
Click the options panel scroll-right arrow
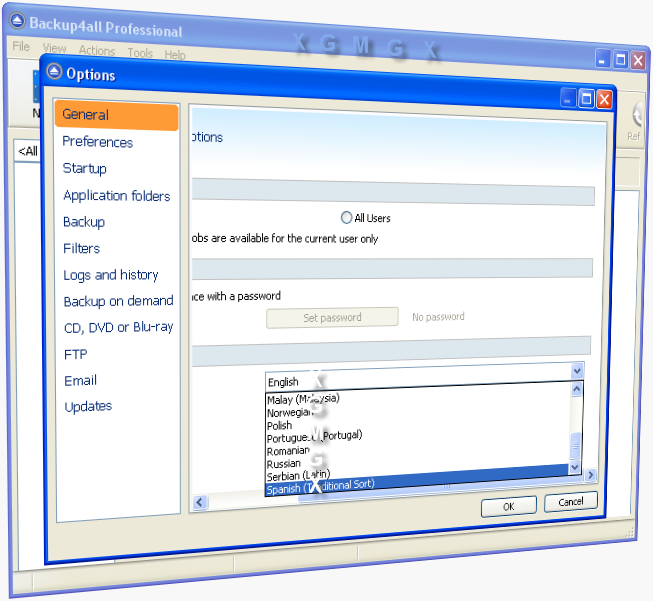click(x=590, y=475)
